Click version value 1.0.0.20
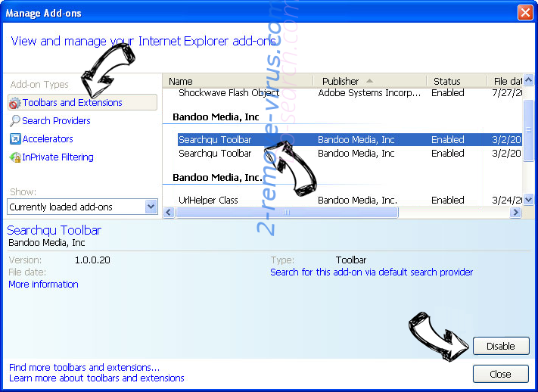Image resolution: width=538 pixels, height=392 pixels. pyautogui.click(x=92, y=260)
